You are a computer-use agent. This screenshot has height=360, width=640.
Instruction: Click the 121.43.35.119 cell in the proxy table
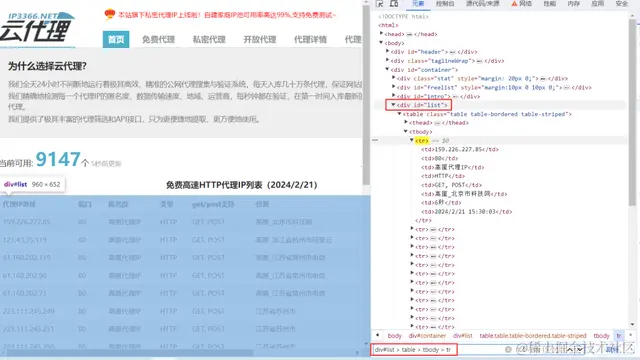pyautogui.click(x=24, y=240)
